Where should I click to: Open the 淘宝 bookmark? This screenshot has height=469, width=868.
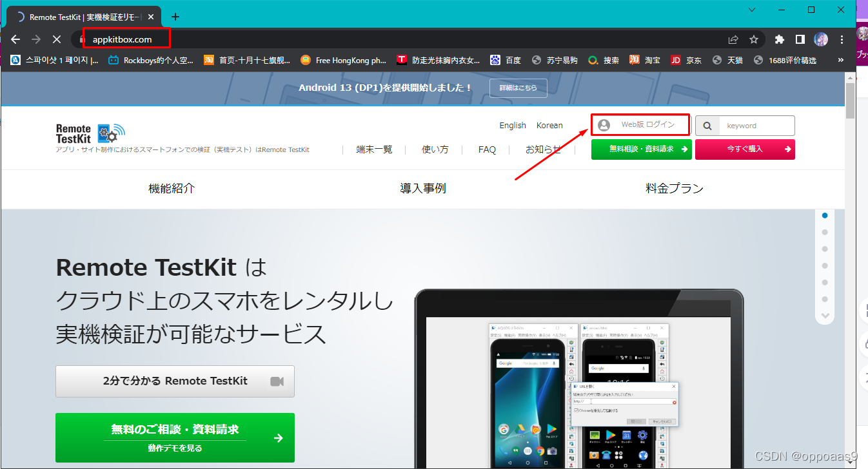pyautogui.click(x=645, y=60)
